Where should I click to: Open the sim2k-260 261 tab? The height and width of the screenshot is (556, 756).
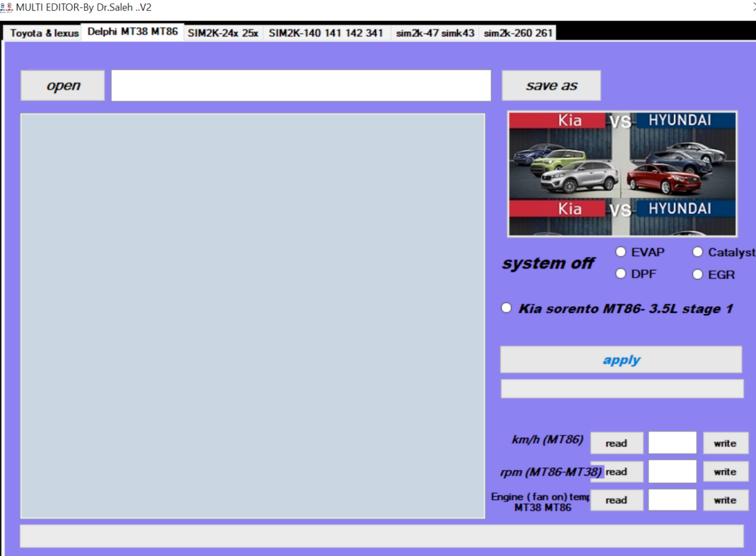point(518,32)
